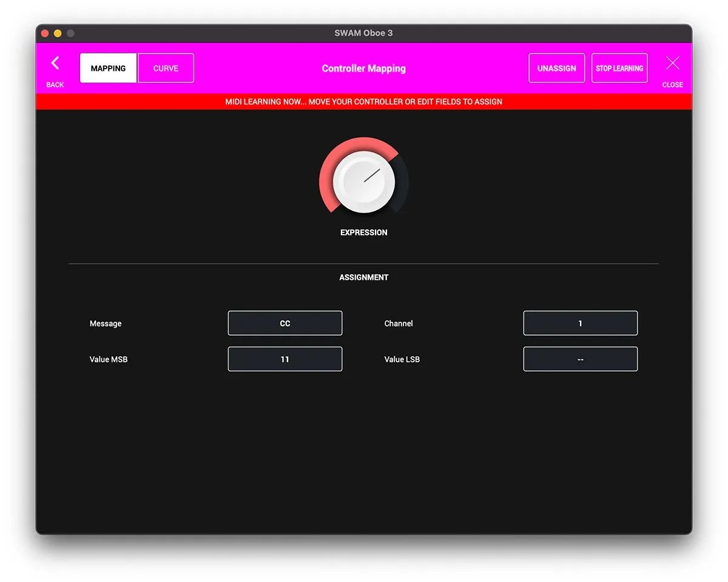Open the Channel field showing 1
Viewport: 728px width, 582px height.
tap(581, 323)
